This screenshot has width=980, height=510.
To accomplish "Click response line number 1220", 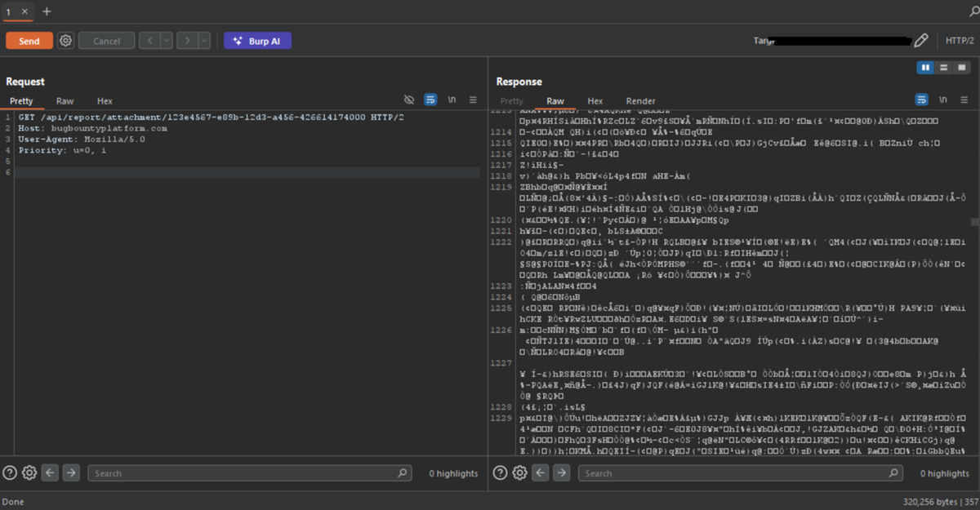I will (x=502, y=220).
